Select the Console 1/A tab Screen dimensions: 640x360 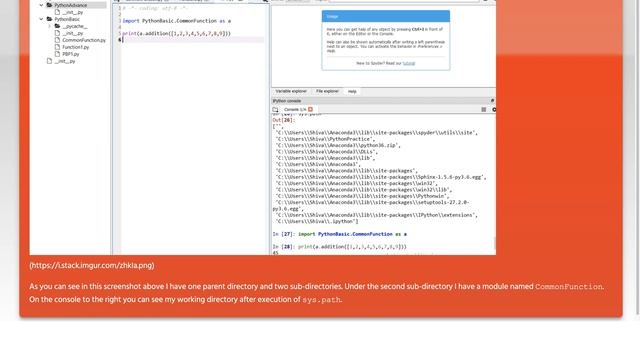(x=295, y=109)
